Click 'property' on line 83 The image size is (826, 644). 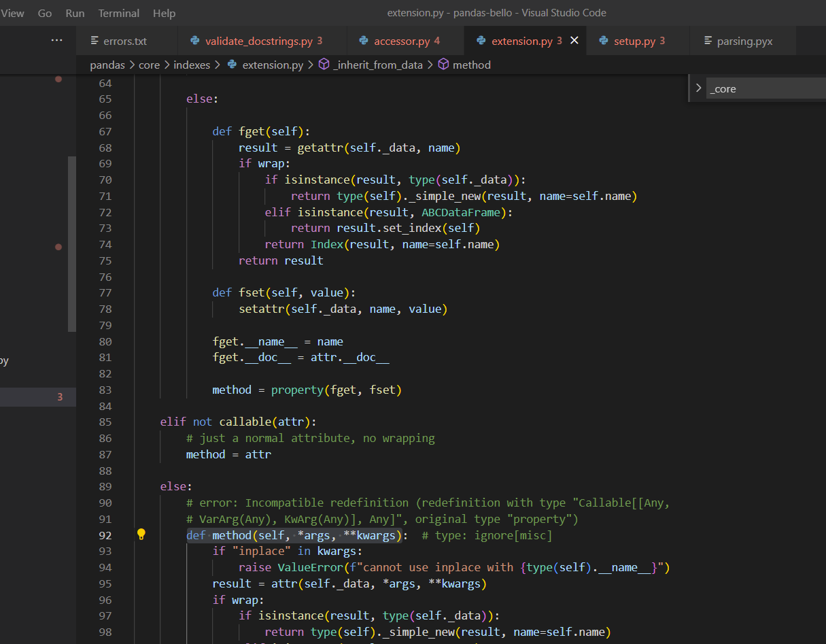point(297,390)
